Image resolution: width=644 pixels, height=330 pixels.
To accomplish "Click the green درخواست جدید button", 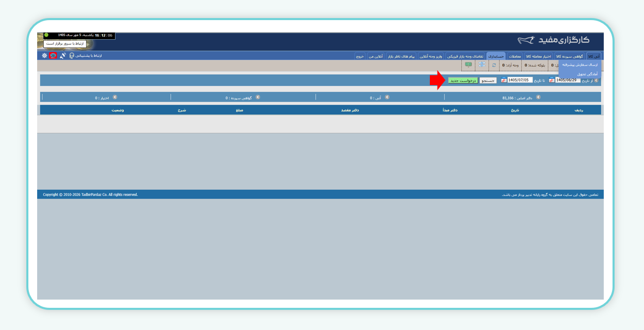I will coord(463,80).
